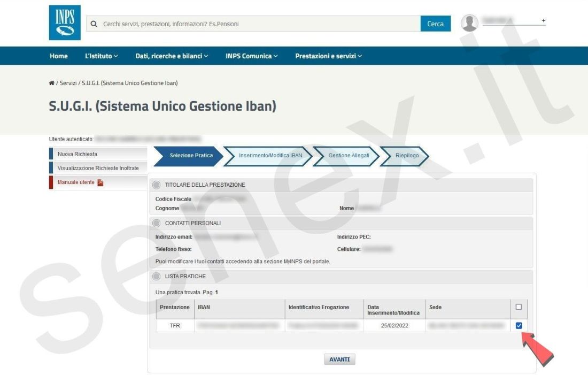588x375 pixels.
Task: Uncheck the TFR pratica row checkbox
Action: (518, 325)
